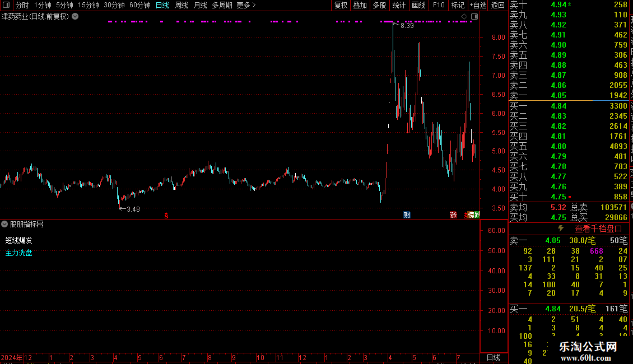This screenshot has height=364, width=633.
Task: Toggle the left sidebar panel icon
Action: pos(6,5)
